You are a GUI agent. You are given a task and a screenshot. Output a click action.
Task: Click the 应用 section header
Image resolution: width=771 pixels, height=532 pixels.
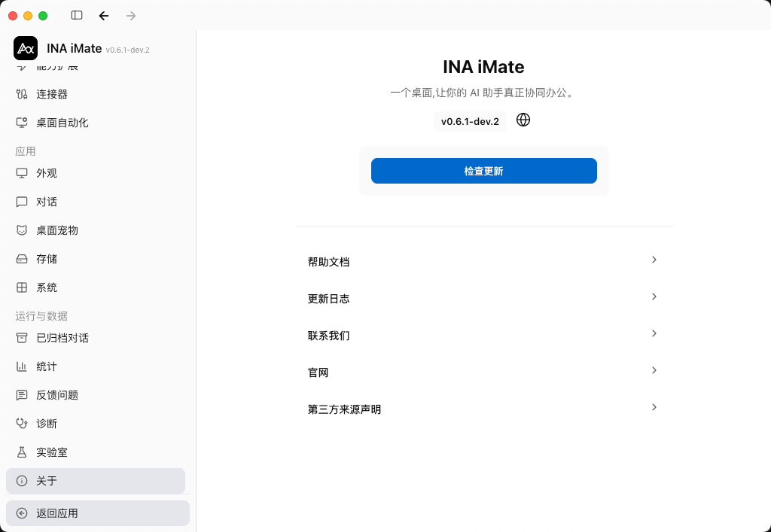[x=25, y=151]
